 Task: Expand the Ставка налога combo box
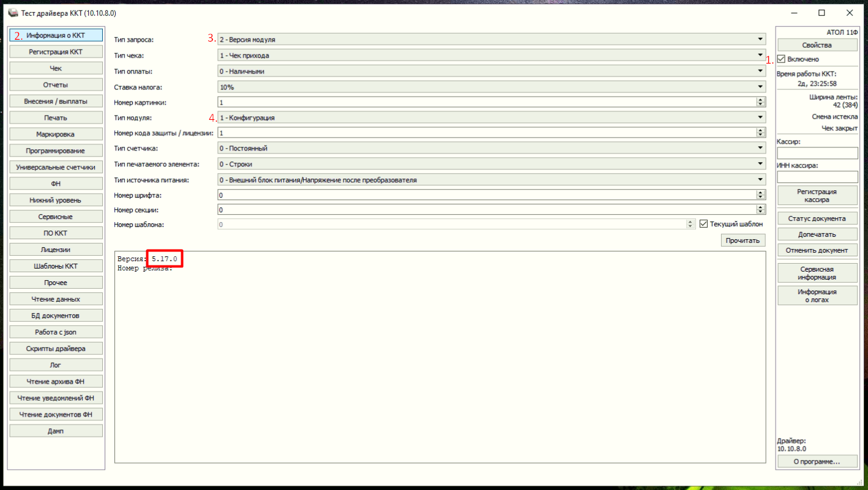pos(491,87)
